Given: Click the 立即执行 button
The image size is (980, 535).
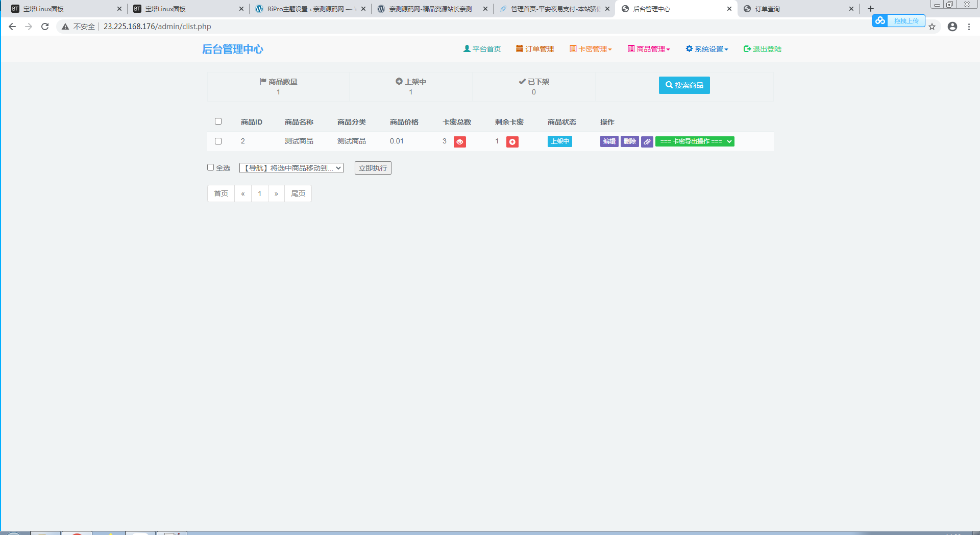Looking at the screenshot, I should (373, 168).
